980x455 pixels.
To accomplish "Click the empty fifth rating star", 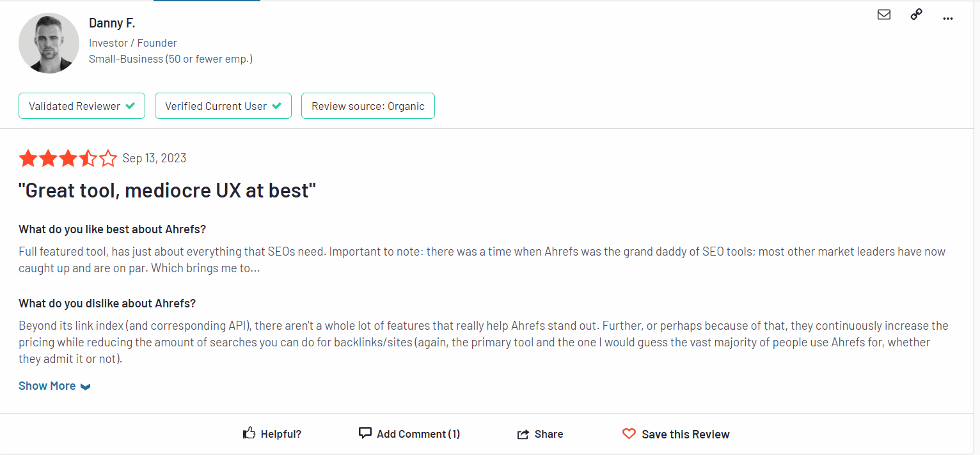I will tap(108, 158).
